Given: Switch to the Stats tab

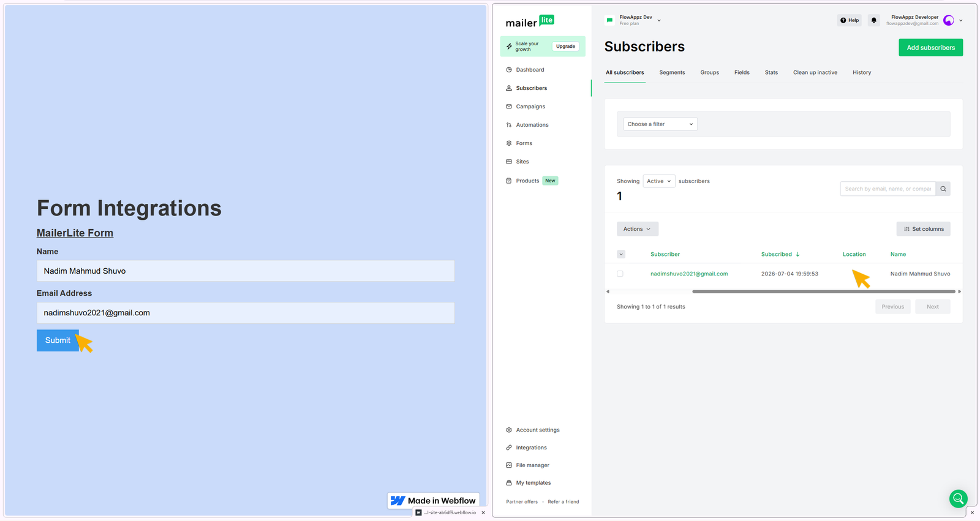Looking at the screenshot, I should 771,72.
